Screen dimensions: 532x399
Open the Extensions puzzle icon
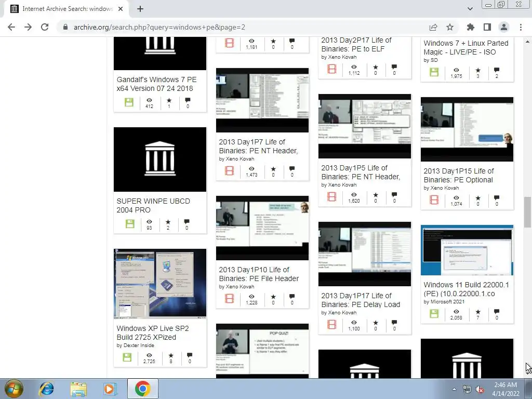pos(471,27)
